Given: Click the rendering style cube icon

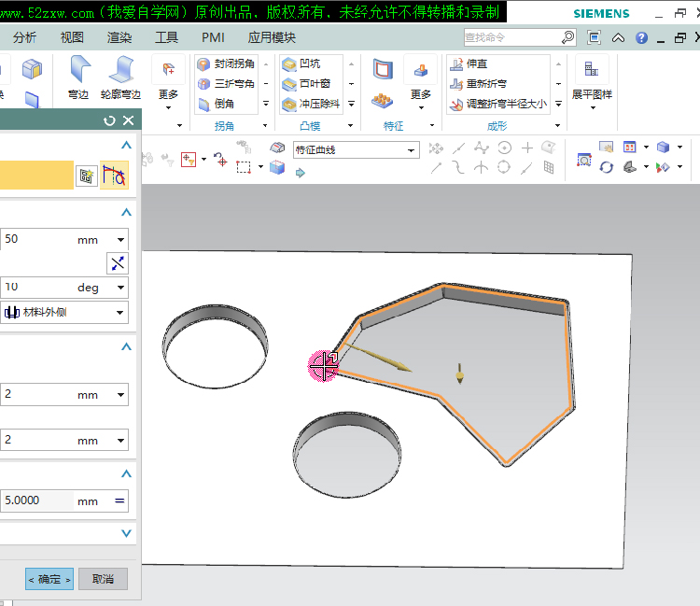Looking at the screenshot, I should point(663,147).
